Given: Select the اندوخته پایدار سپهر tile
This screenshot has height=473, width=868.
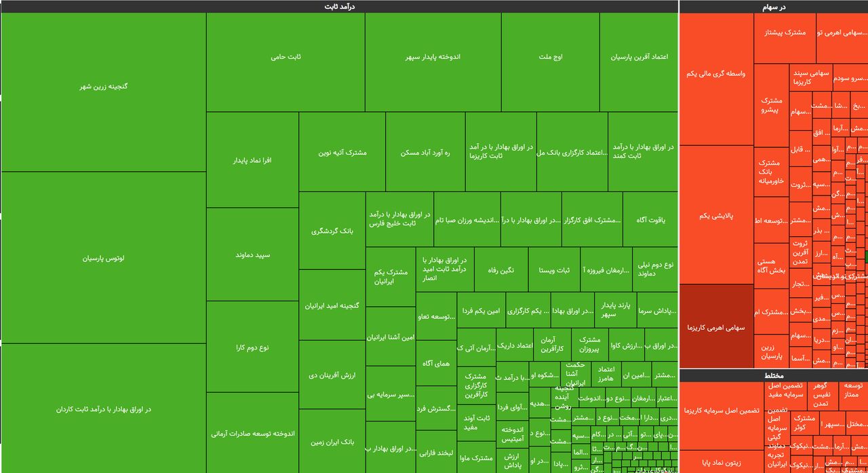Looking at the screenshot, I should 433,58.
